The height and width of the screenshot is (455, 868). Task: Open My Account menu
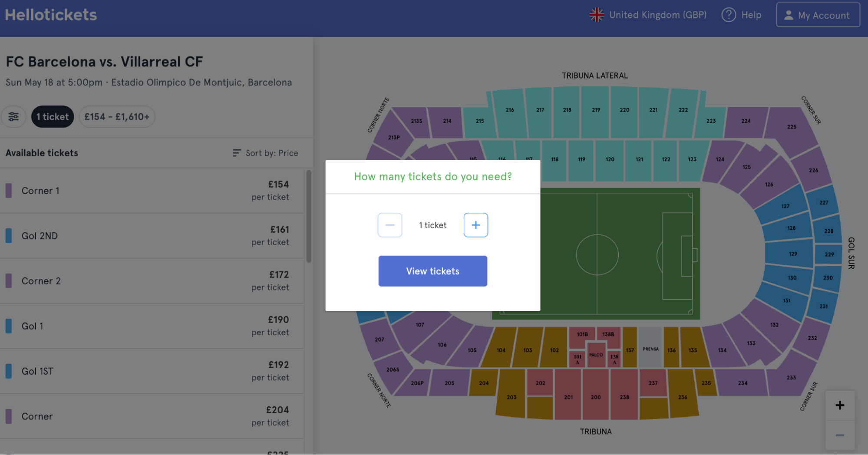pos(818,14)
